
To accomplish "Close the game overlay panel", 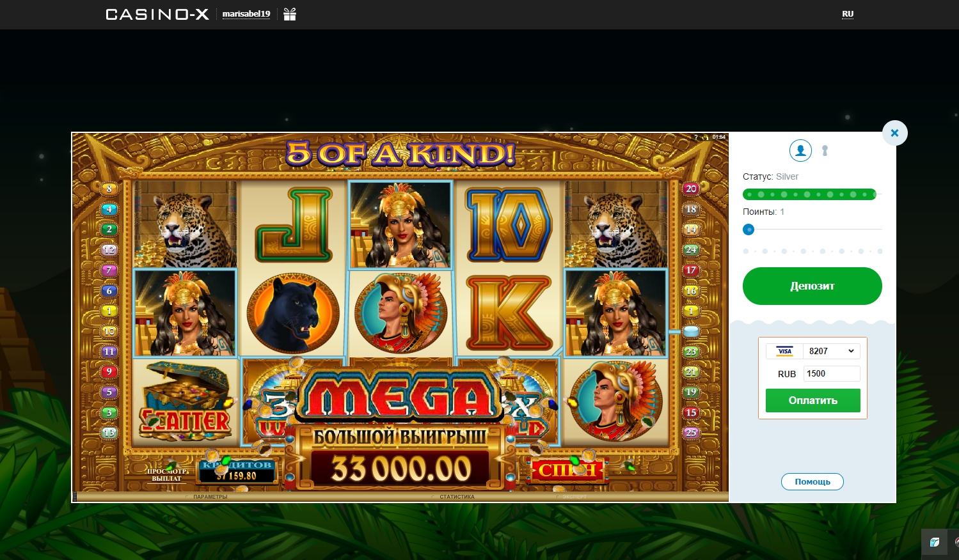I will point(894,133).
